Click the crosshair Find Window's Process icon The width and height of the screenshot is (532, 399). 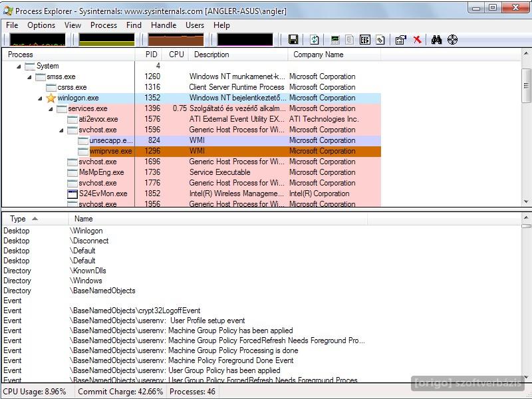pyautogui.click(x=453, y=40)
